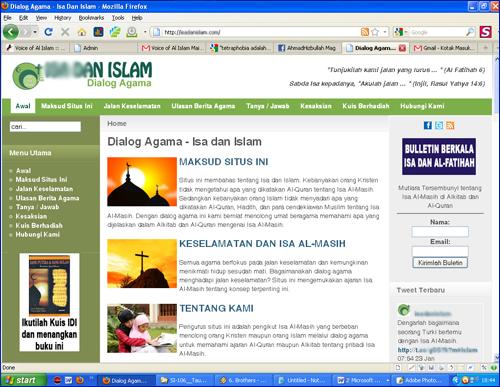Open the Twitter icon link
The height and width of the screenshot is (387, 500).
439,125
